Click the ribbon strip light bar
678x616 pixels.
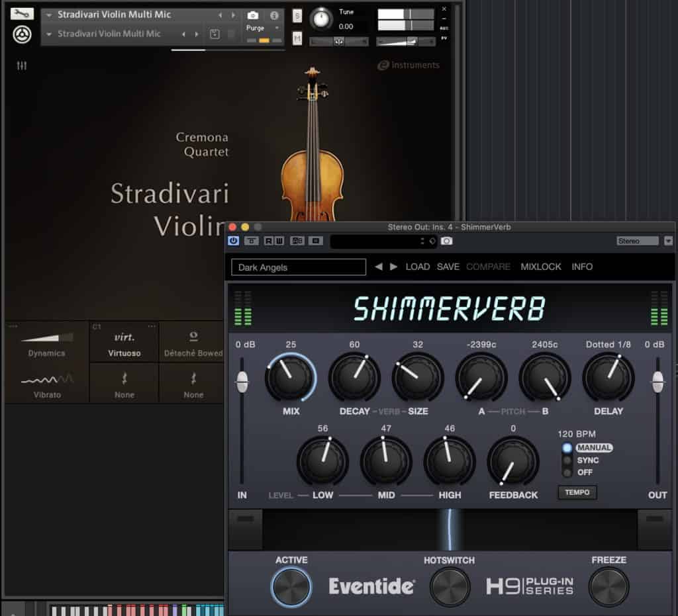pos(450,529)
